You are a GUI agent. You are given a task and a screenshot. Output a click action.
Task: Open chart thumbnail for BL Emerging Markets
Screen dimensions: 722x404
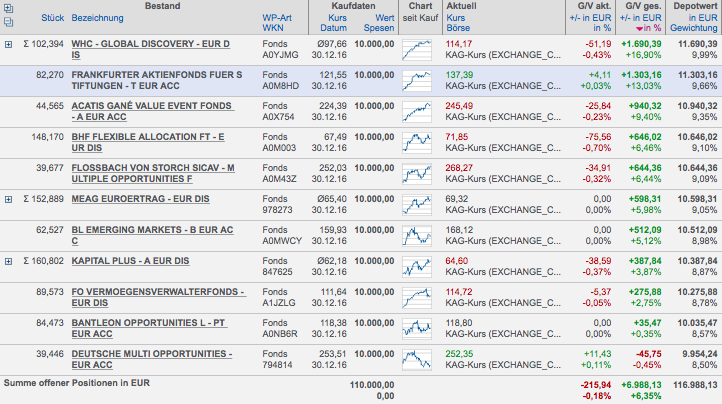pyautogui.click(x=417, y=235)
